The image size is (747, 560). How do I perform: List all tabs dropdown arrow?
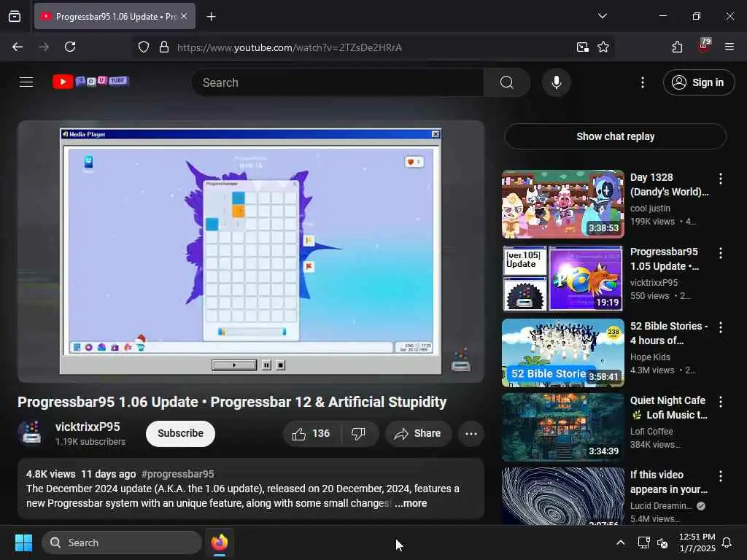[602, 16]
